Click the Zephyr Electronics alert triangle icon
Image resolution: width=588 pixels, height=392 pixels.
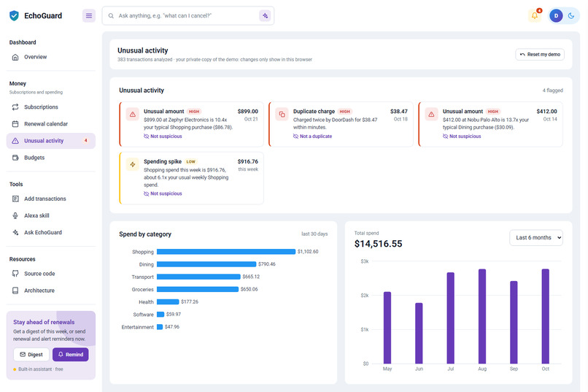(132, 115)
